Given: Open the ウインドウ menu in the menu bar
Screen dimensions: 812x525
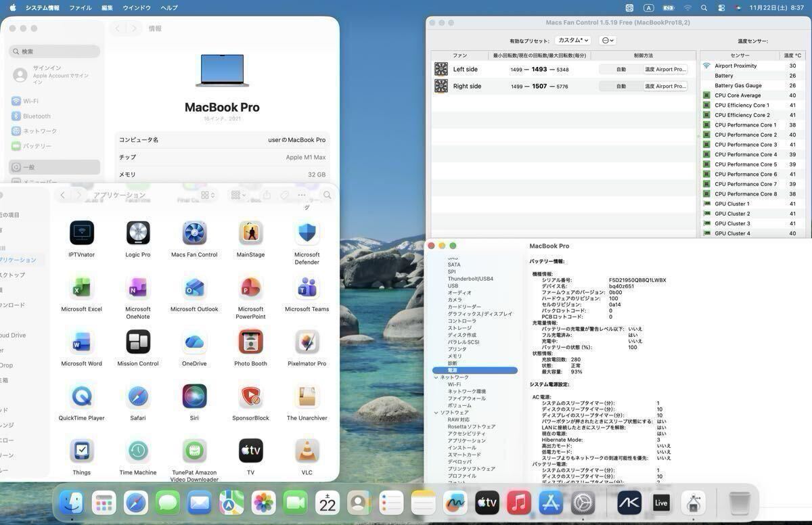Looking at the screenshot, I should pyautogui.click(x=137, y=8).
